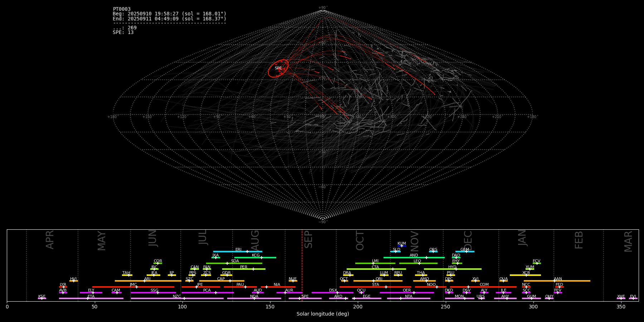Image resolution: width=644 pixels, height=322 pixels.
Task: Select the NOO shower label
Action: [x=431, y=284]
